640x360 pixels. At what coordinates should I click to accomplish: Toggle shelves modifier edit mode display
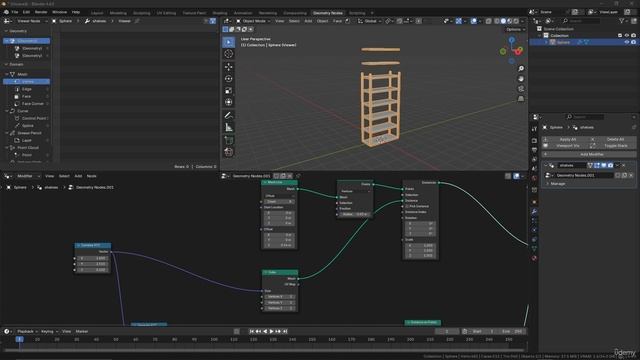597,165
